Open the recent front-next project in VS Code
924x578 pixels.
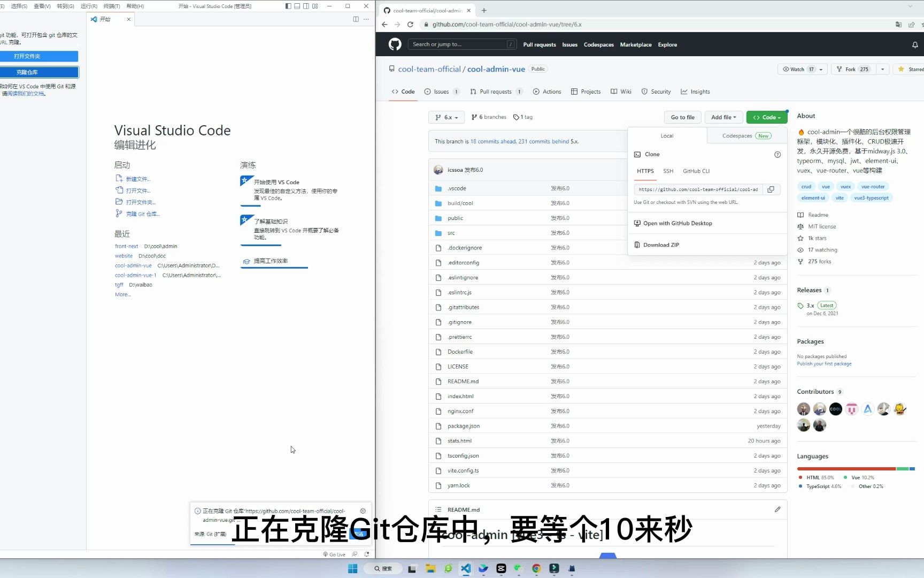126,246
